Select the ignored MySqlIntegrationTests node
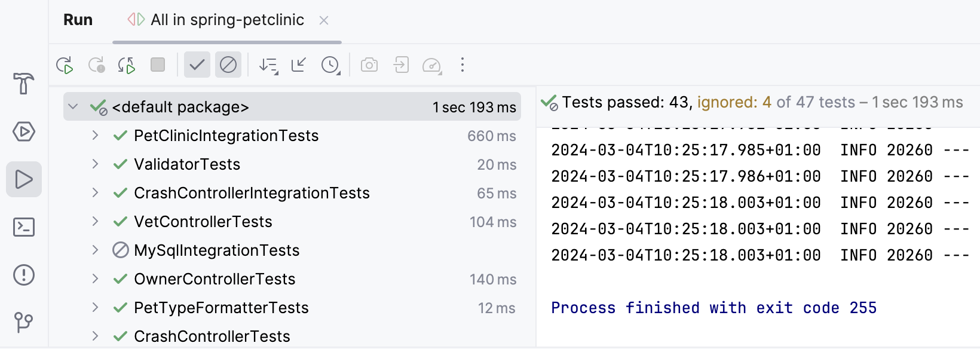 (218, 250)
